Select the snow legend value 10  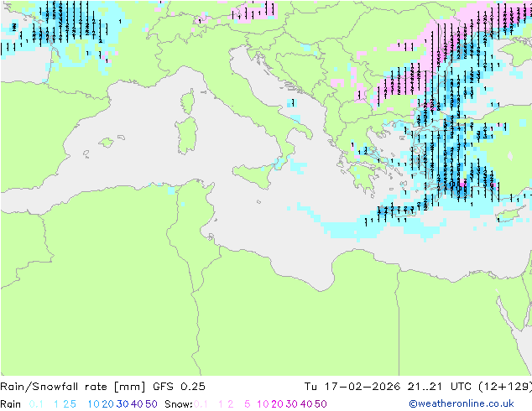pos(263,404)
